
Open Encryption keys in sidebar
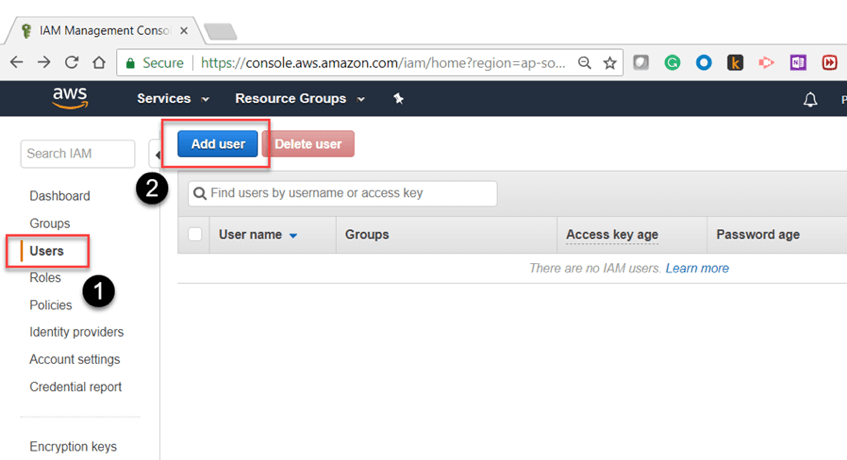click(73, 447)
